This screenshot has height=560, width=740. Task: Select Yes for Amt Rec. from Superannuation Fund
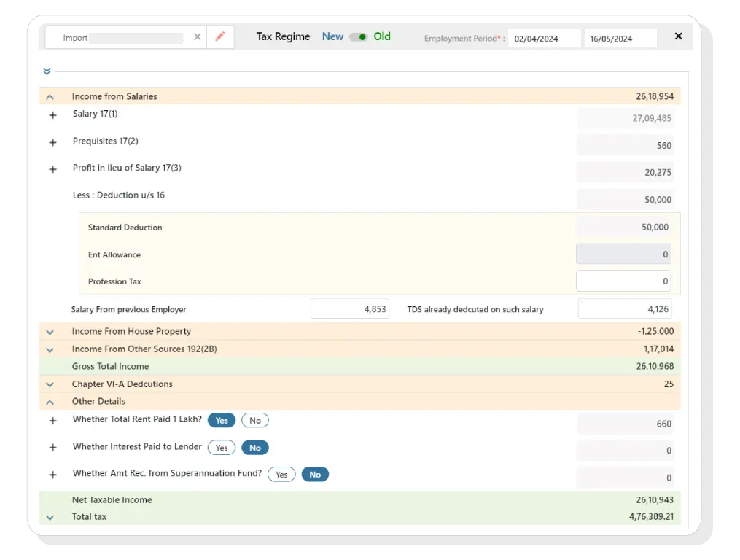coord(281,474)
